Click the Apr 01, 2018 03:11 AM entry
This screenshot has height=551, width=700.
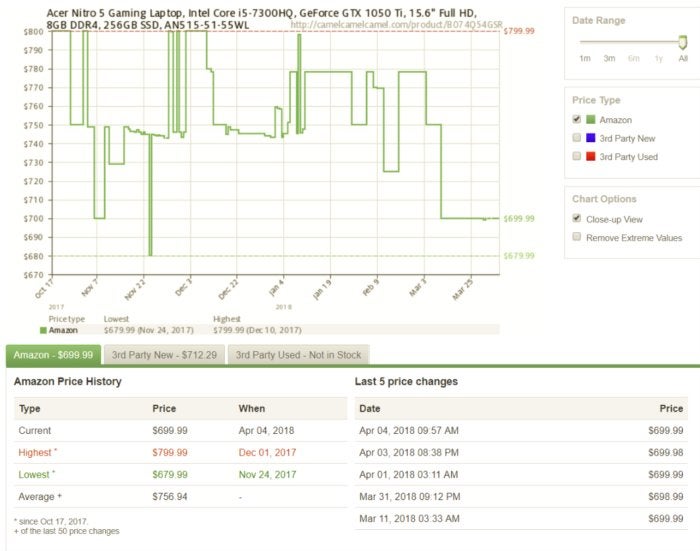coord(408,475)
